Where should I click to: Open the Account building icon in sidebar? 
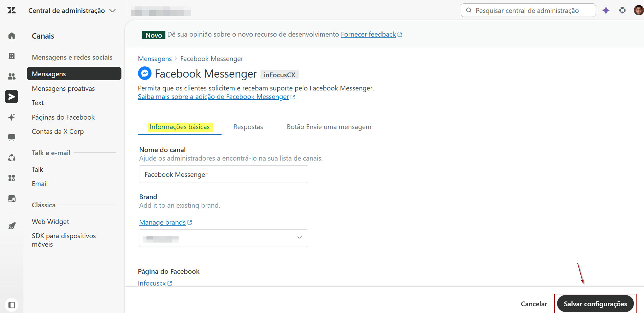pos(11,56)
